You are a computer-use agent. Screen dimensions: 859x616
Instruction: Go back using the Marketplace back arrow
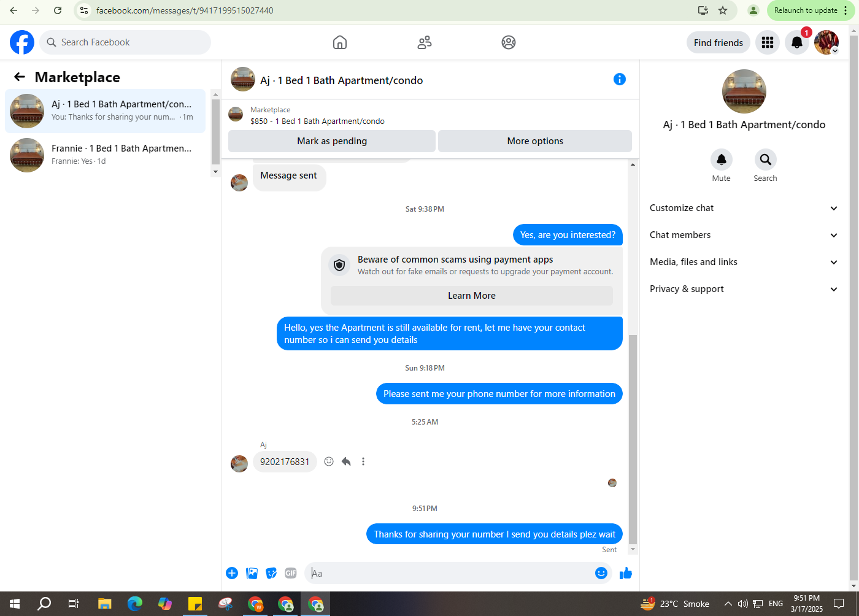pyautogui.click(x=20, y=77)
